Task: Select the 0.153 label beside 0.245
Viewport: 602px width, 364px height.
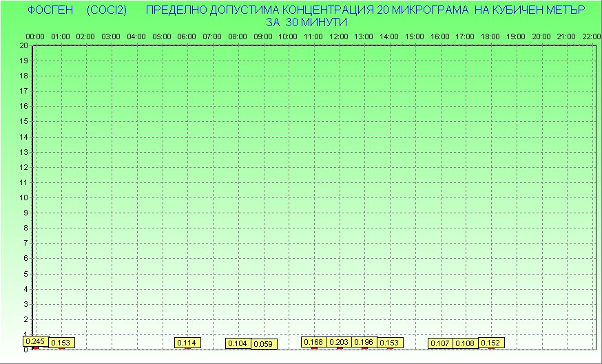Action: coord(61,343)
